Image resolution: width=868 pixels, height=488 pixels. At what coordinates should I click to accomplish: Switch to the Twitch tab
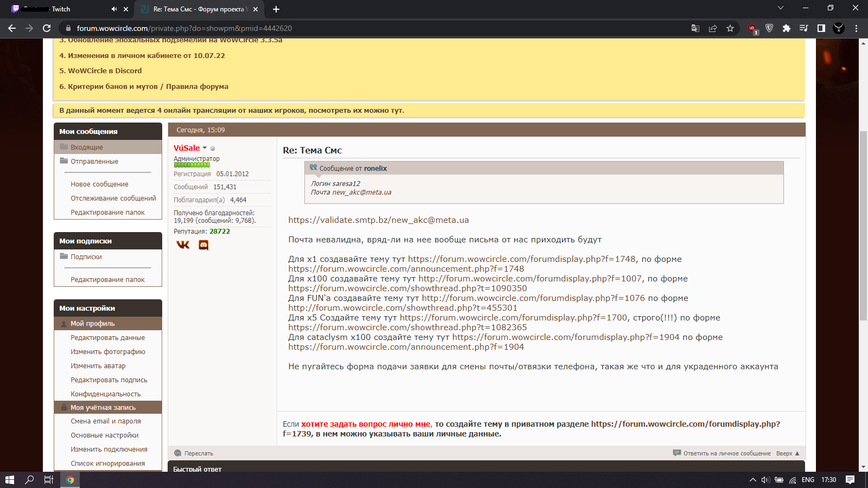coord(69,9)
